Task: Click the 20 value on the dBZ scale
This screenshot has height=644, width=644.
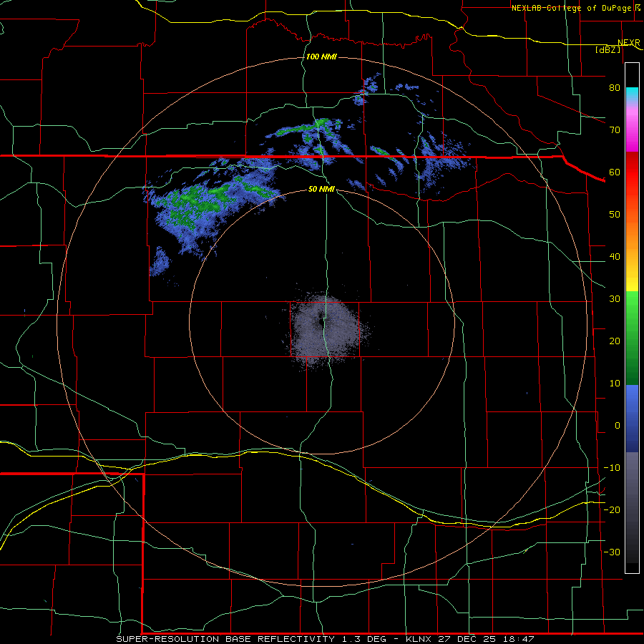Action: pyautogui.click(x=615, y=341)
